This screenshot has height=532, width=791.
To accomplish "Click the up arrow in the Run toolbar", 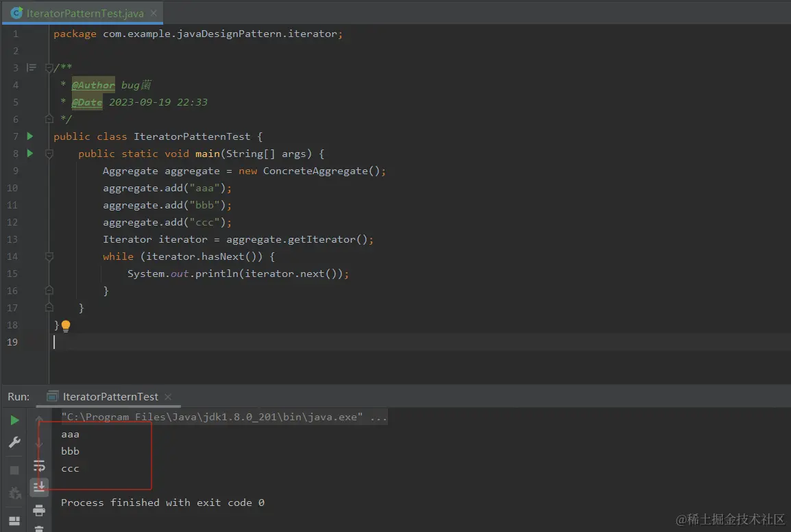I will click(x=39, y=419).
